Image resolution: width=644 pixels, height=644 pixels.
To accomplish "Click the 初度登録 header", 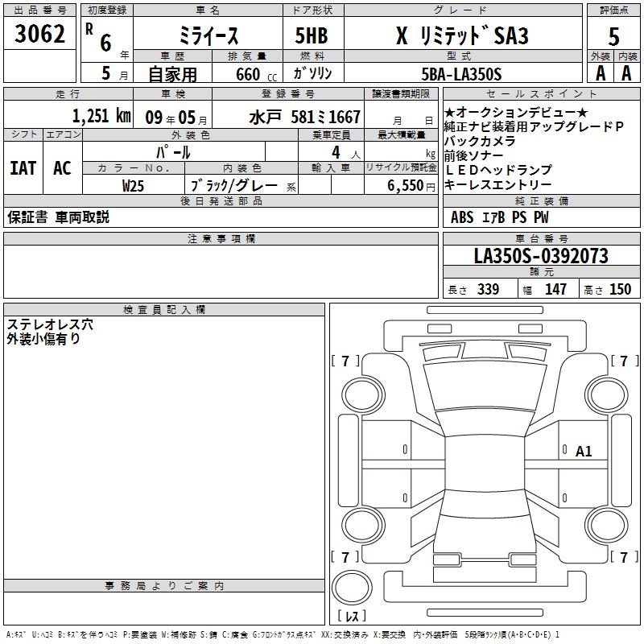I will (107, 10).
